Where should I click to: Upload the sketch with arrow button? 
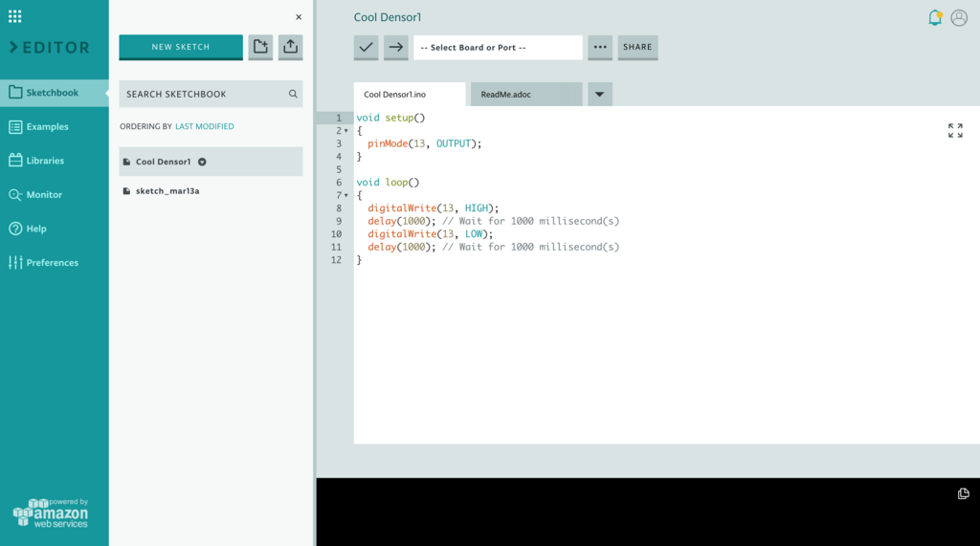[x=395, y=47]
